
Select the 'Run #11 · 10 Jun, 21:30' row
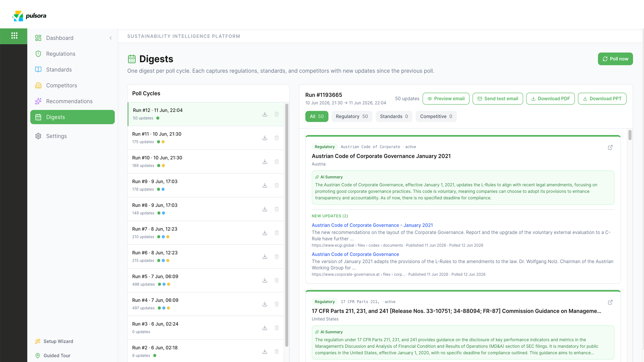pos(206,138)
